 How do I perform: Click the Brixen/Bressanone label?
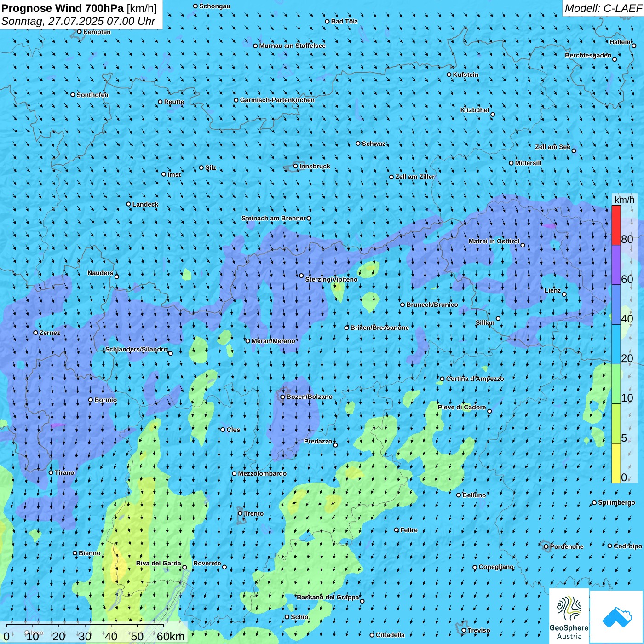(379, 328)
